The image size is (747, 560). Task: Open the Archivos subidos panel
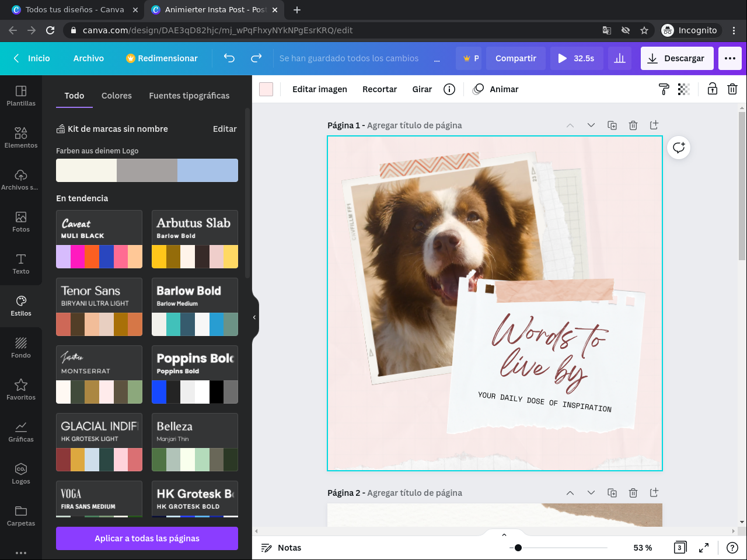(x=21, y=180)
